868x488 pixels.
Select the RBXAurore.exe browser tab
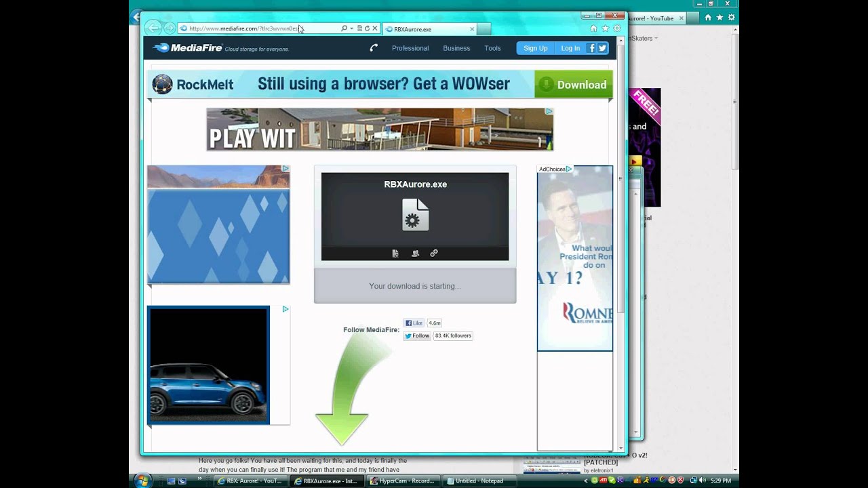pyautogui.click(x=429, y=29)
